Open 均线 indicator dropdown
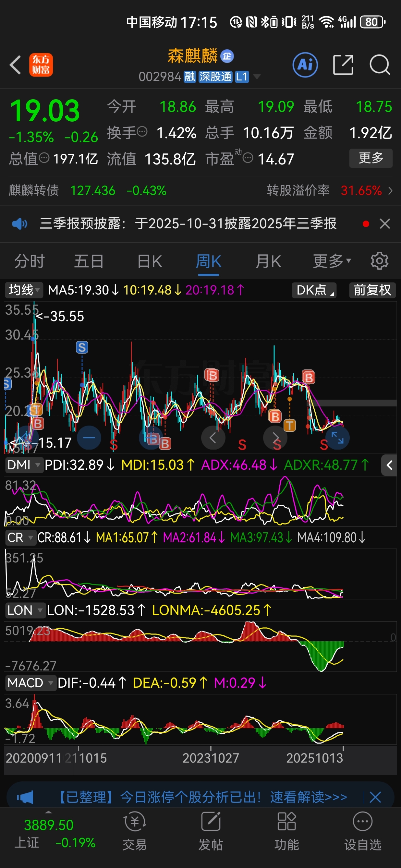The height and width of the screenshot is (868, 401). (x=24, y=290)
